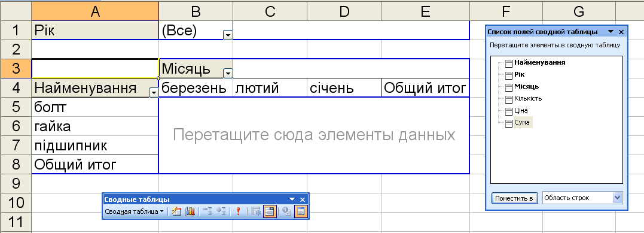Open the Сводная таблица toolbar menu
The width and height of the screenshot is (644, 233).
click(134, 211)
